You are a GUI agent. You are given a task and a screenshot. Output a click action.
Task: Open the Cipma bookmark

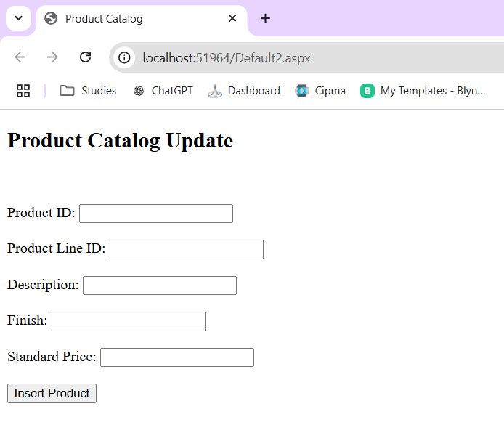pyautogui.click(x=320, y=91)
